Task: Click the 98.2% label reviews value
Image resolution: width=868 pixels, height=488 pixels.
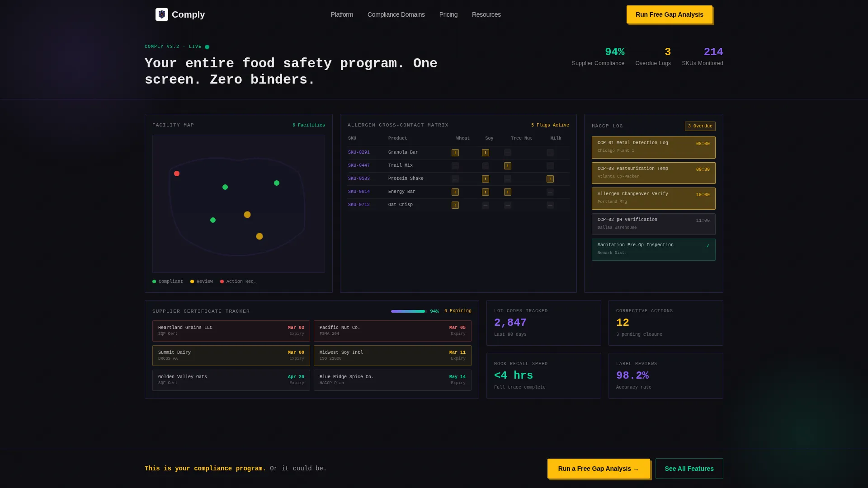Action: [x=632, y=375]
